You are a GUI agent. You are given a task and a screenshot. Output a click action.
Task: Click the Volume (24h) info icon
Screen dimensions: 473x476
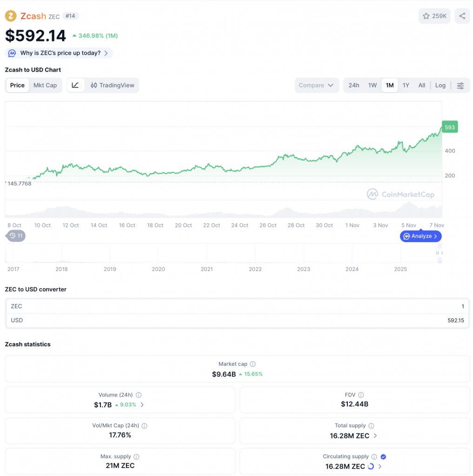pyautogui.click(x=139, y=395)
